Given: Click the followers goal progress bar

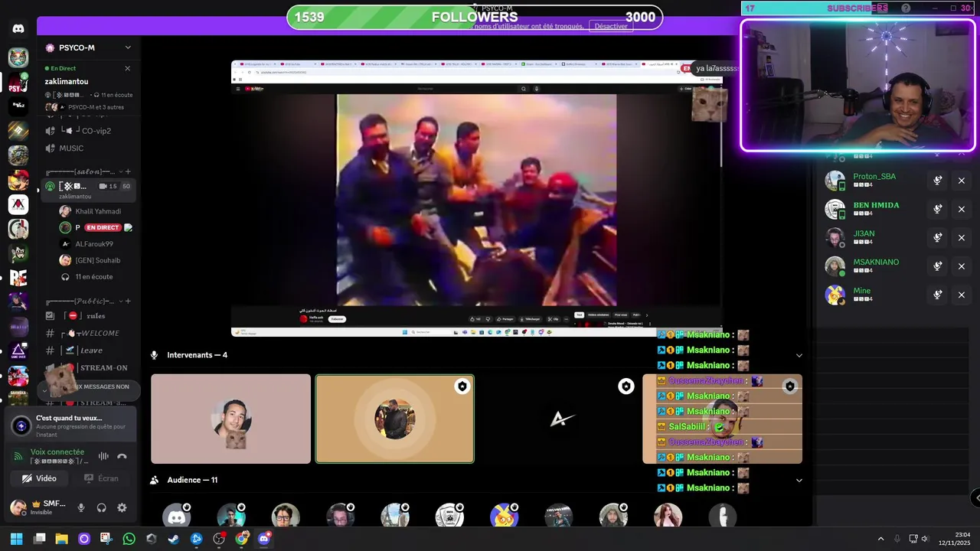Looking at the screenshot, I should coord(475,17).
